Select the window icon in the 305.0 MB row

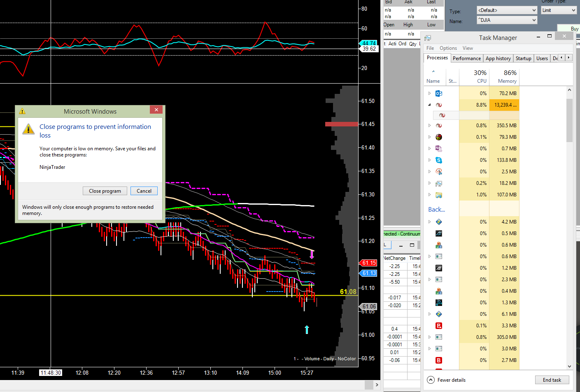(x=439, y=337)
